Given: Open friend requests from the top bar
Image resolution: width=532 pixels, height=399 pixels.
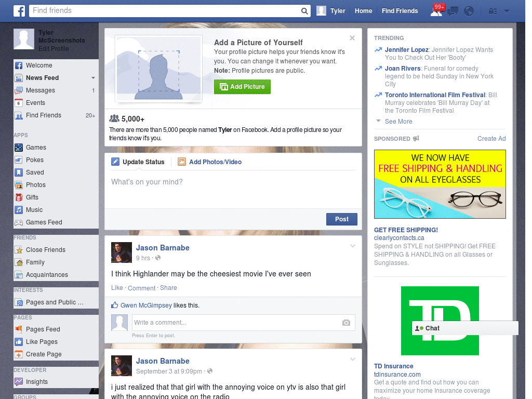Looking at the screenshot, I should 435,10.
